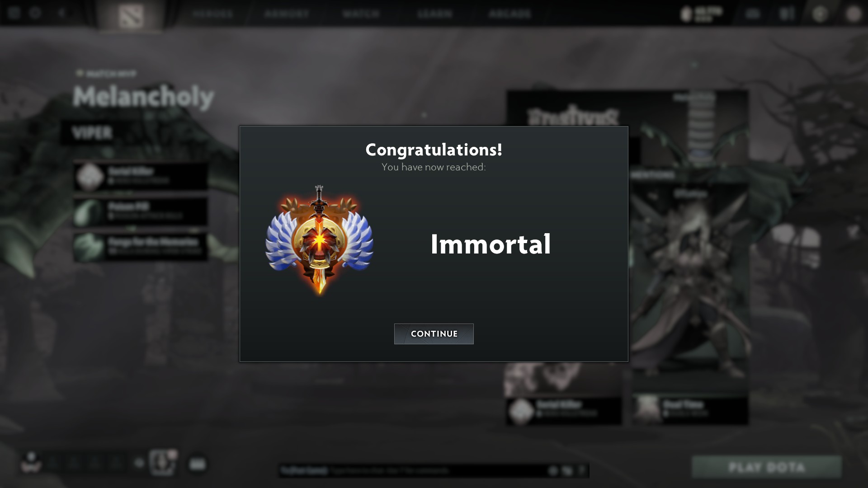This screenshot has width=868, height=488.
Task: Click the first empty party slot
Action: 53,463
